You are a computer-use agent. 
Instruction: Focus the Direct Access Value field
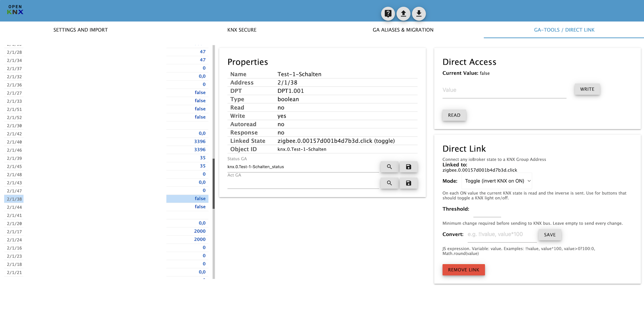coord(504,90)
